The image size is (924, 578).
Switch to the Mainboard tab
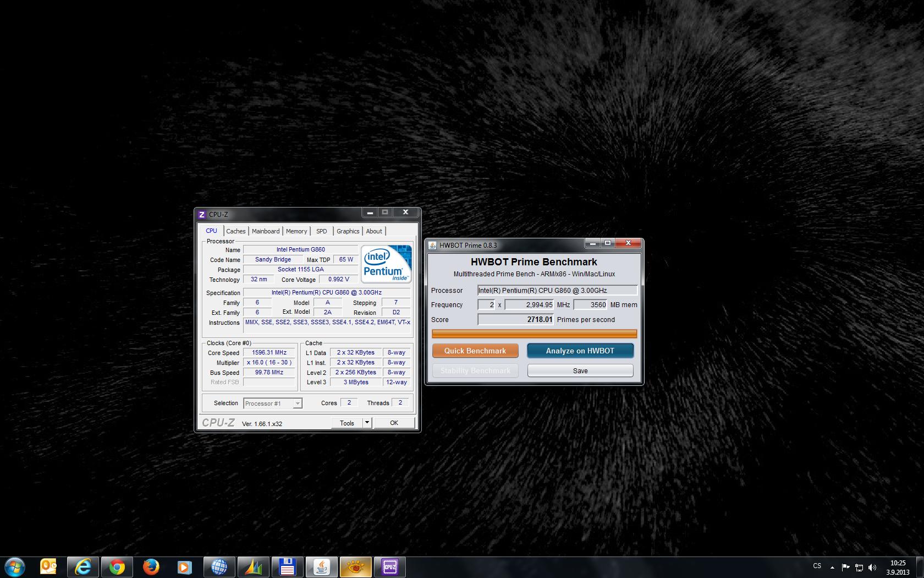tap(266, 231)
